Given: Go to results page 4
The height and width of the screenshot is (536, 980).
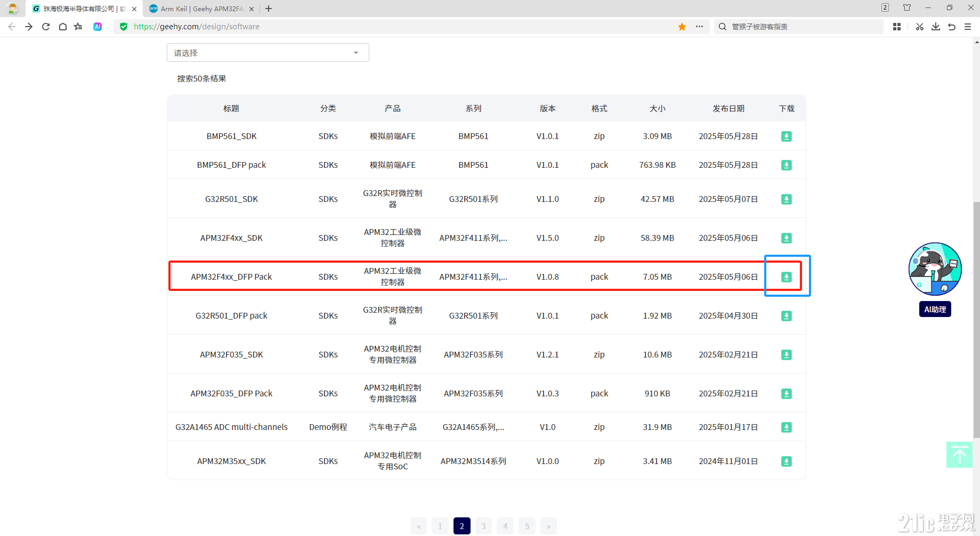Looking at the screenshot, I should click(x=505, y=526).
